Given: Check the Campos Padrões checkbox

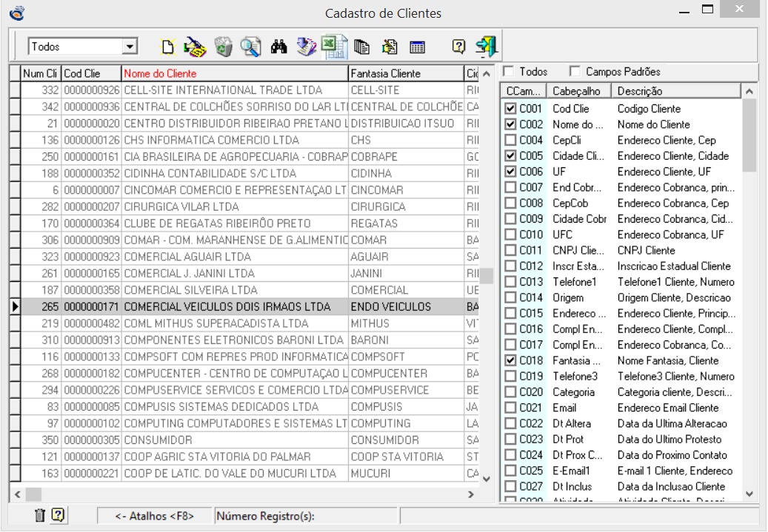Looking at the screenshot, I should (575, 72).
